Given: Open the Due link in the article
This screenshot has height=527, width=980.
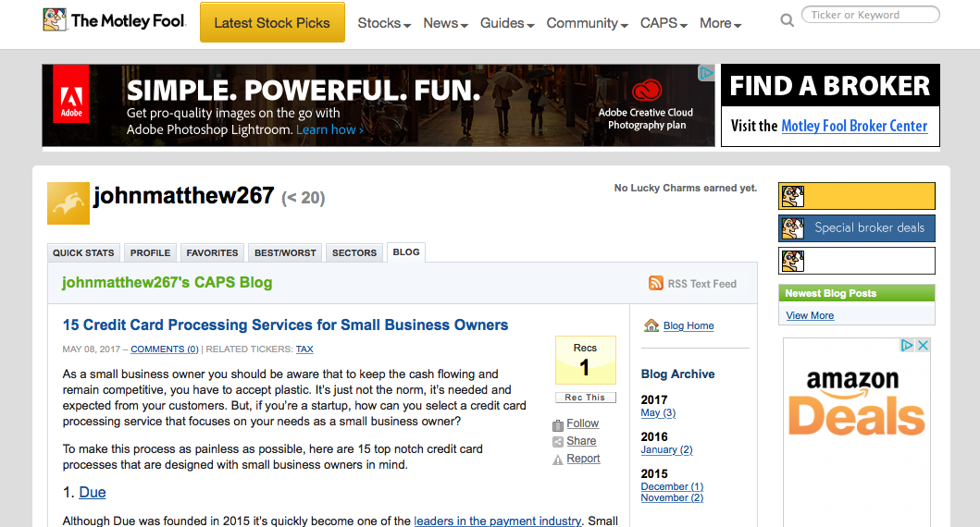Looking at the screenshot, I should pos(93,492).
